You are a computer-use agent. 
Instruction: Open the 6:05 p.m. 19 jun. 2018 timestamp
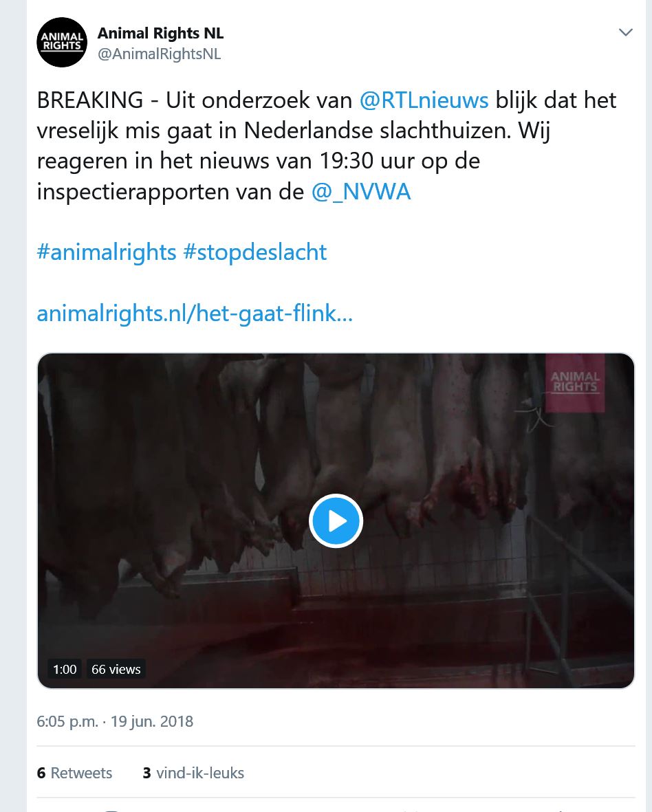pos(115,721)
